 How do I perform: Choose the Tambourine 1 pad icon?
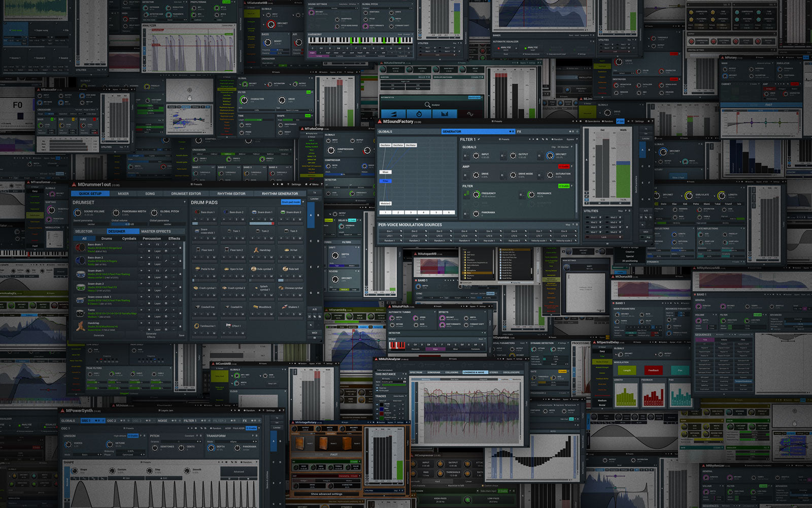197,326
